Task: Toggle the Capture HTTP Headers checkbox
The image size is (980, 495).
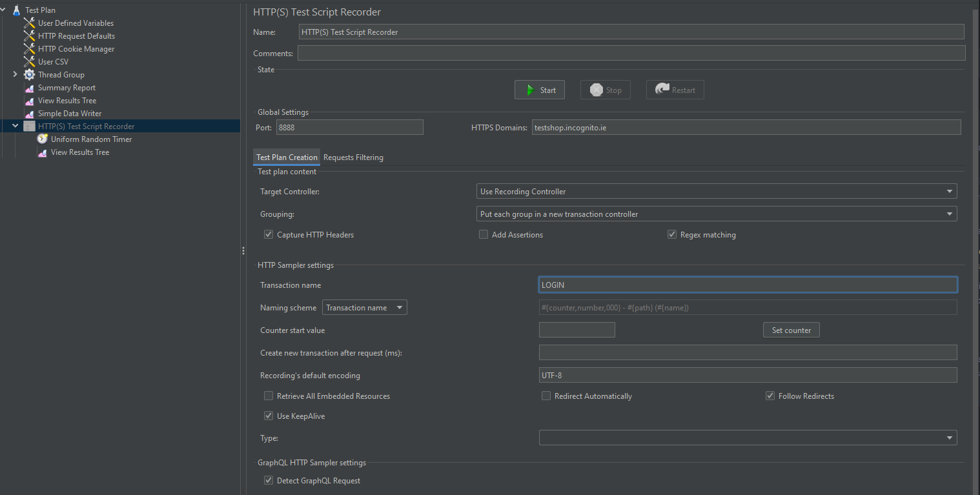Action: (x=269, y=234)
